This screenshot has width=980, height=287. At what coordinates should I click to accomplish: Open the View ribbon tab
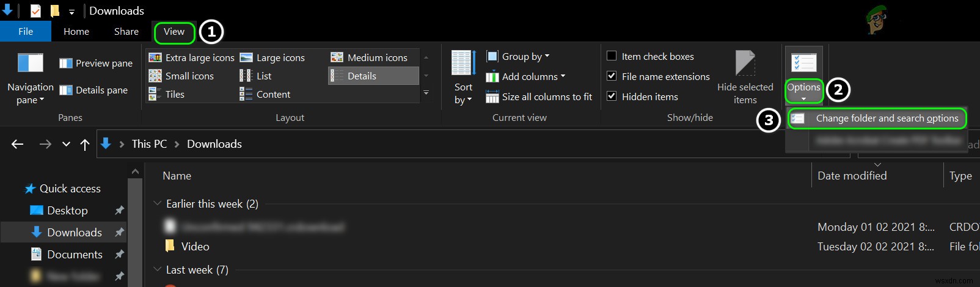point(174,32)
